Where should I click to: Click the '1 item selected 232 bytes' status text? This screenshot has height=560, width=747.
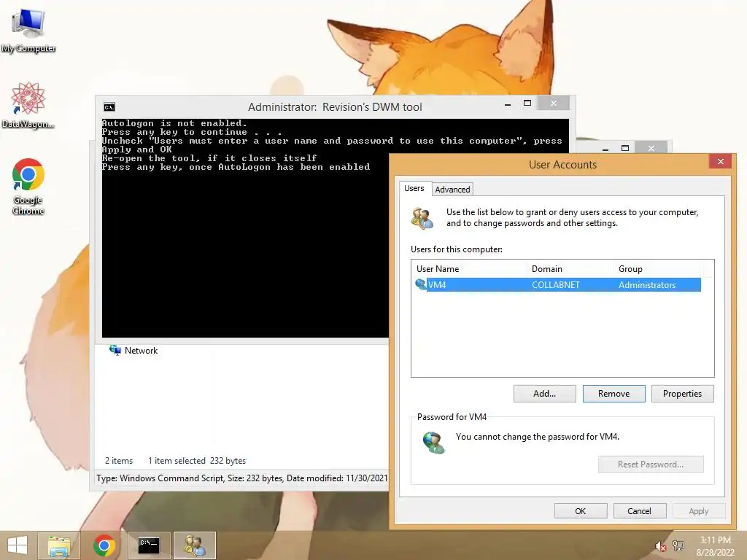(x=197, y=461)
